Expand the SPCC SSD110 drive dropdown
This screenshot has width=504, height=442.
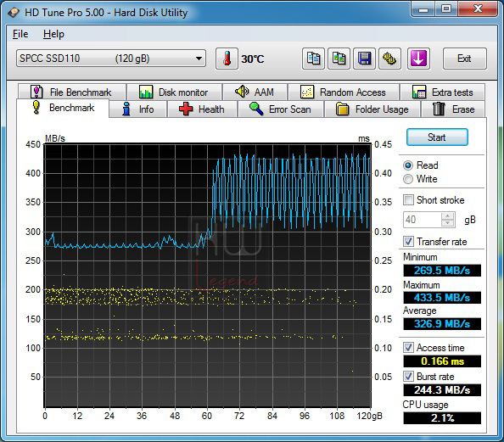[x=111, y=59]
